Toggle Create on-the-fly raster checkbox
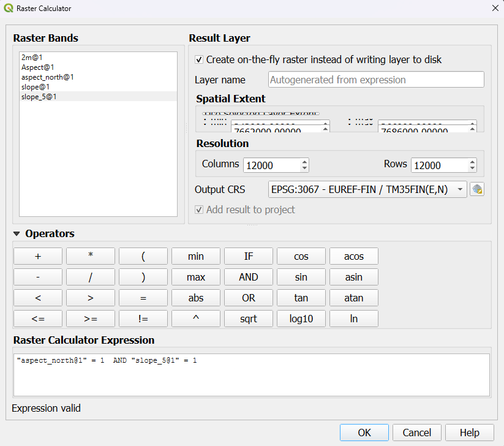 [199, 59]
